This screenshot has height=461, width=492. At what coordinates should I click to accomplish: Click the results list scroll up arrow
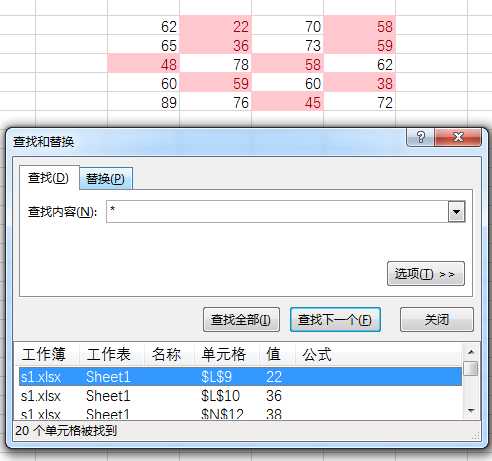pos(471,352)
